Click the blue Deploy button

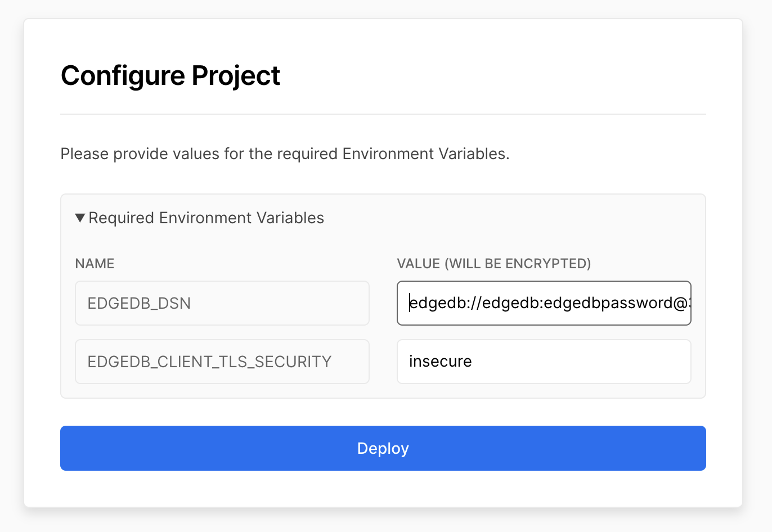(383, 448)
